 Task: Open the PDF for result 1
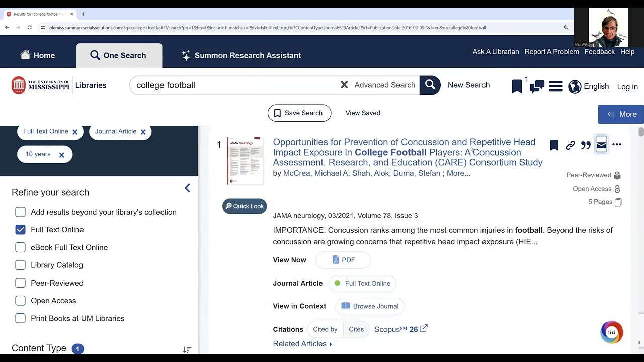343,260
